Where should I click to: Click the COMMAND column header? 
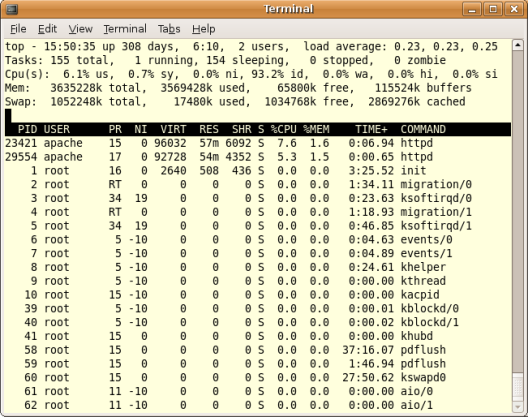click(x=423, y=129)
